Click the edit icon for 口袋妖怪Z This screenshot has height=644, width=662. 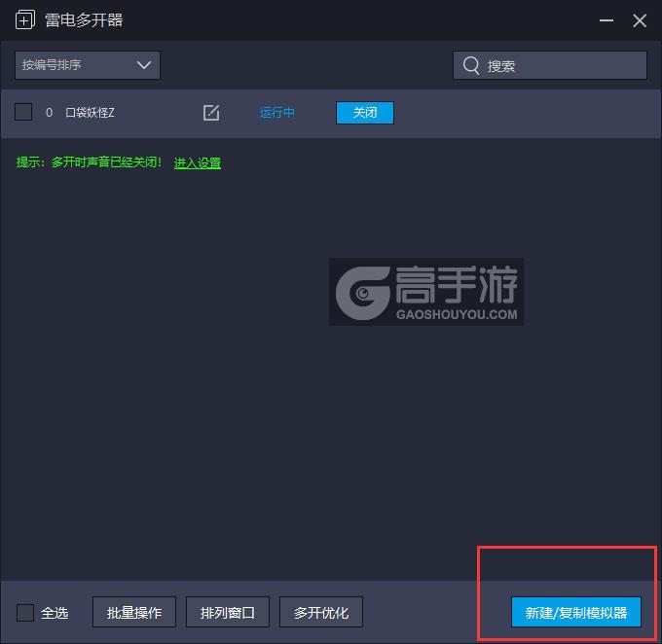click(x=211, y=112)
